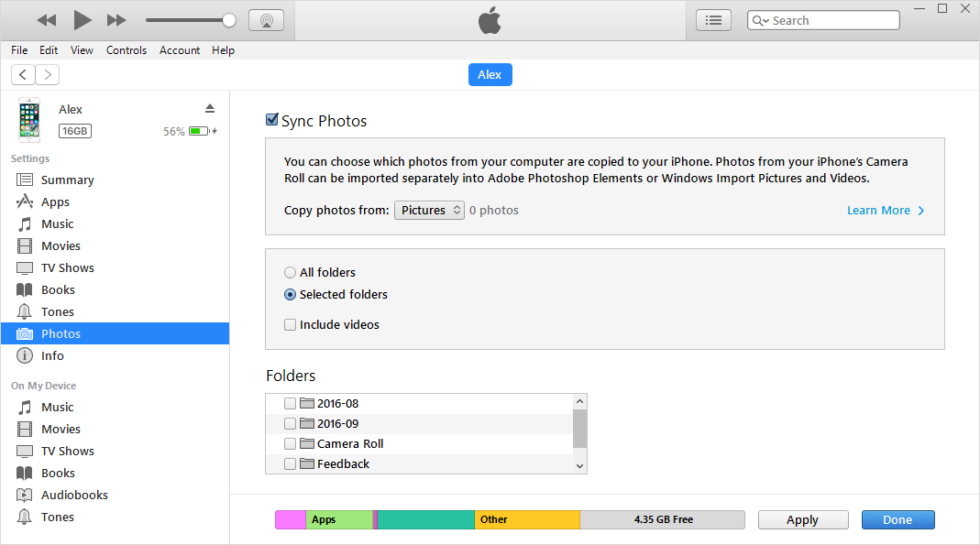This screenshot has height=545, width=980.
Task: Click the back navigation chevron
Action: tap(22, 74)
